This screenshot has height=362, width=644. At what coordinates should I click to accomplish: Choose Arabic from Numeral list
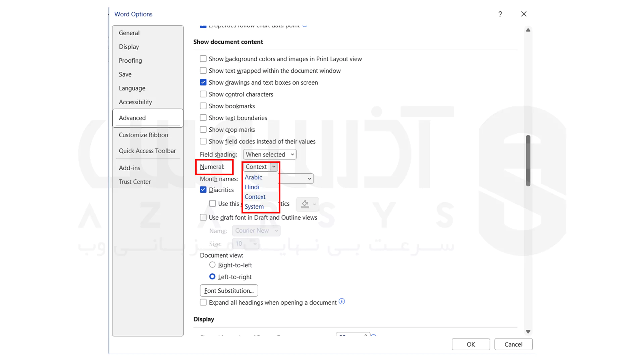(254, 177)
